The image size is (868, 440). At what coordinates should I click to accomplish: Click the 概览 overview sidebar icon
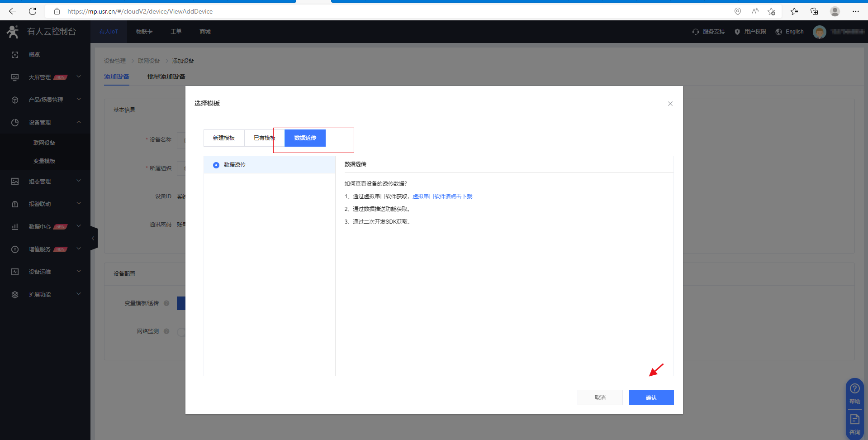pos(15,55)
